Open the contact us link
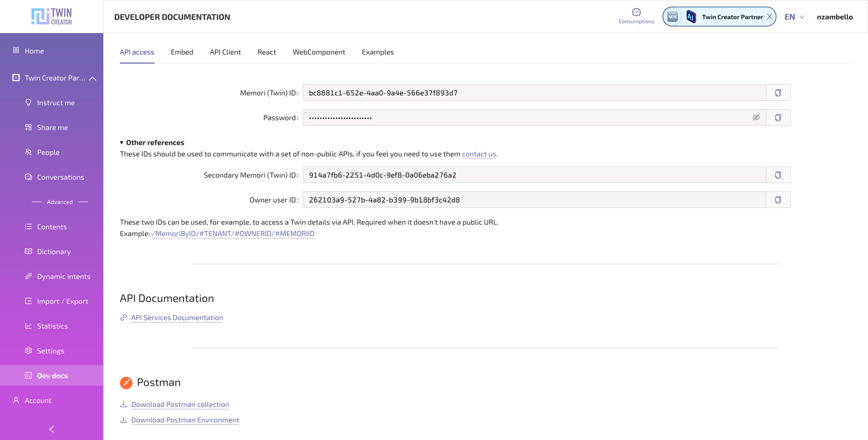This screenshot has width=868, height=440. point(479,154)
